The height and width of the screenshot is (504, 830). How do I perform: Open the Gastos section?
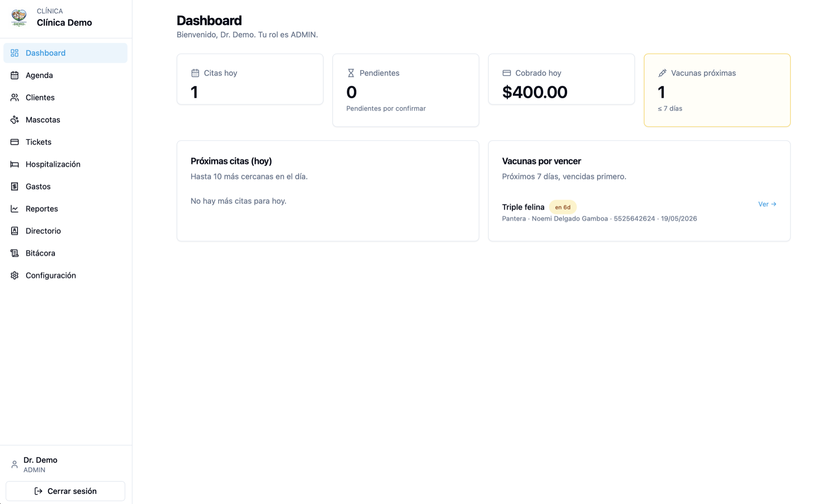pos(65,186)
